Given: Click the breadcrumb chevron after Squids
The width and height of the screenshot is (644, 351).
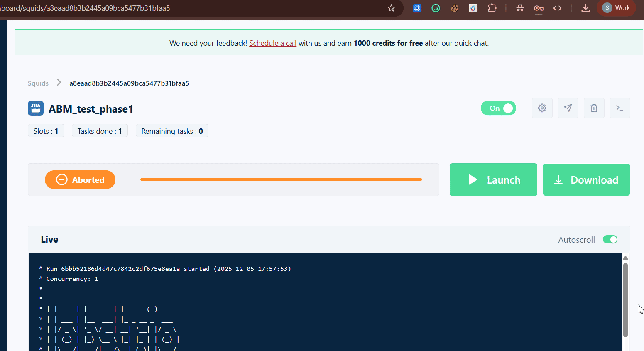Looking at the screenshot, I should coord(59,82).
